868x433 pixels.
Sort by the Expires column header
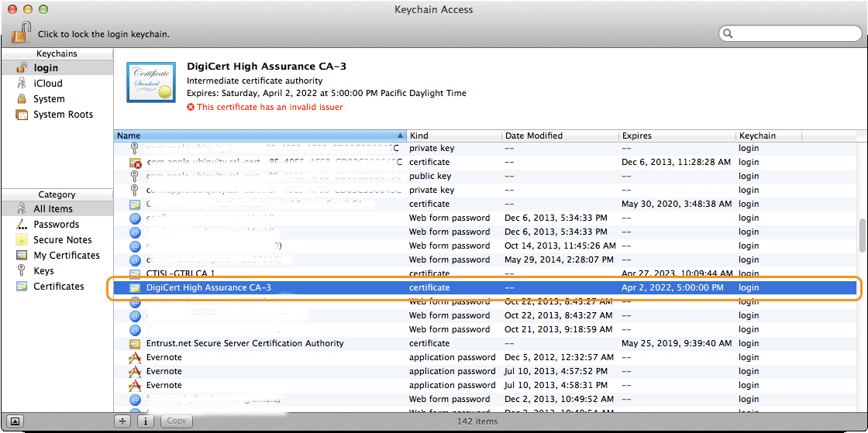676,136
